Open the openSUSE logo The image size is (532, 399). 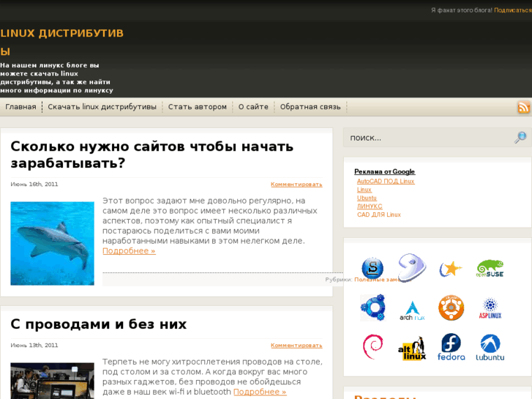tap(490, 269)
